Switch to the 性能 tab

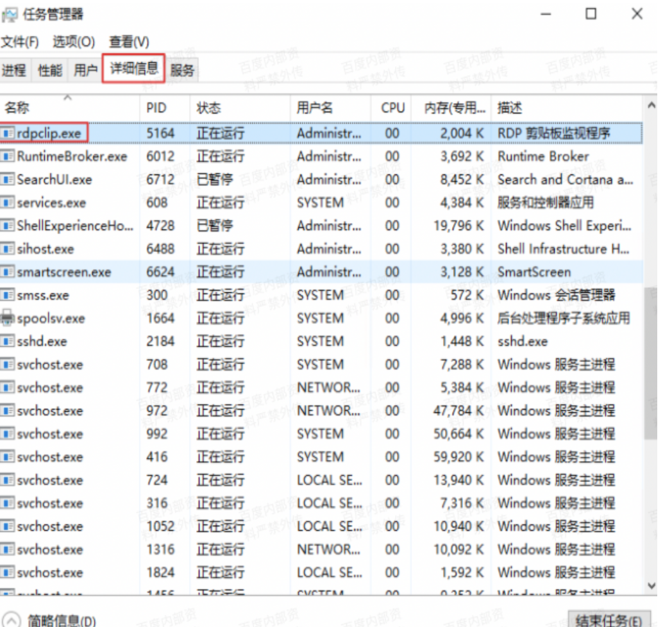[x=50, y=71]
